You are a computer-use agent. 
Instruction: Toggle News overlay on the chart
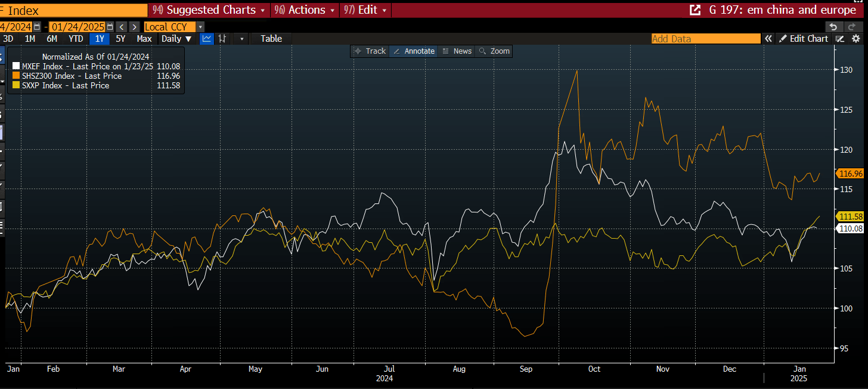click(457, 51)
